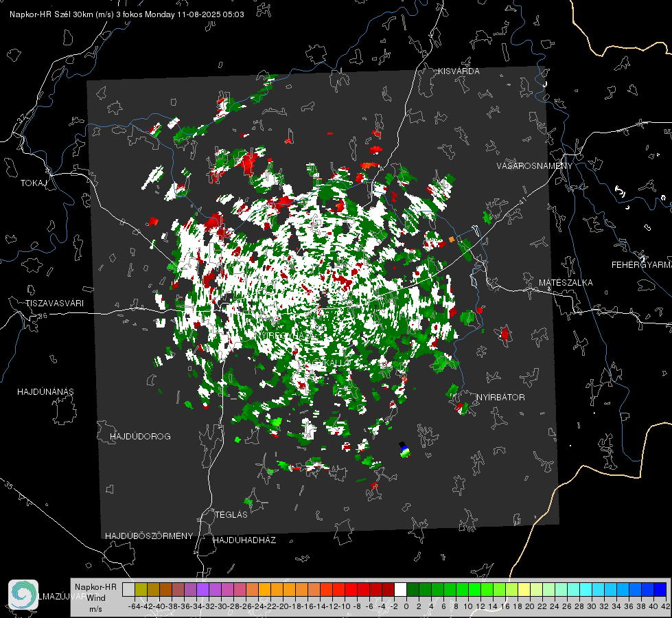Screen dimensions: 672x618
Task: Click the road number 41 marker
Action: point(522,201)
